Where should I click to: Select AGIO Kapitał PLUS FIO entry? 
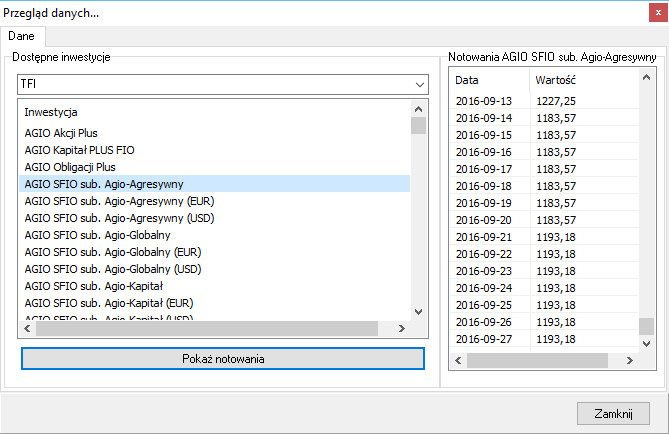(79, 150)
